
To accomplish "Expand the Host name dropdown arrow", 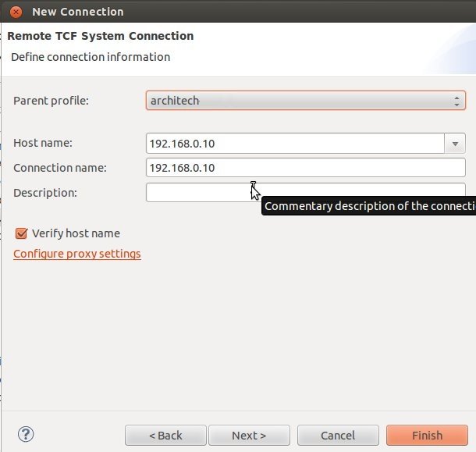I will coord(455,144).
